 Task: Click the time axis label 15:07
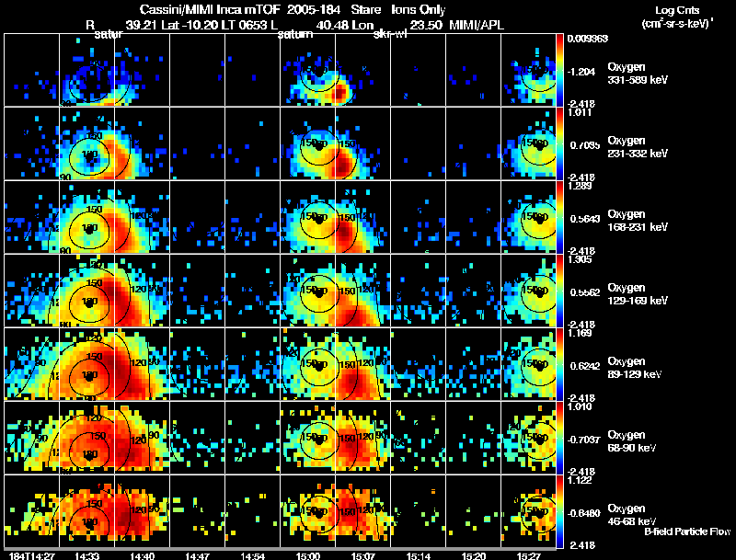(x=362, y=555)
